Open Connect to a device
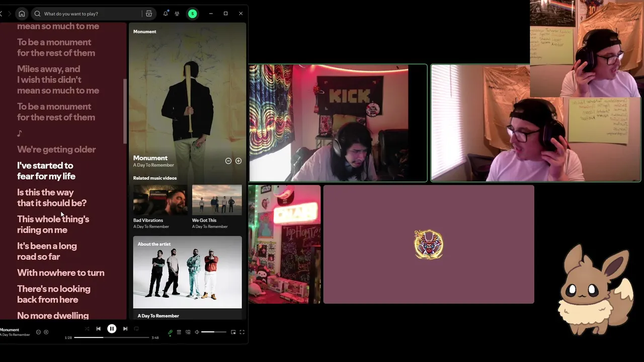644x362 pixels. 188,332
